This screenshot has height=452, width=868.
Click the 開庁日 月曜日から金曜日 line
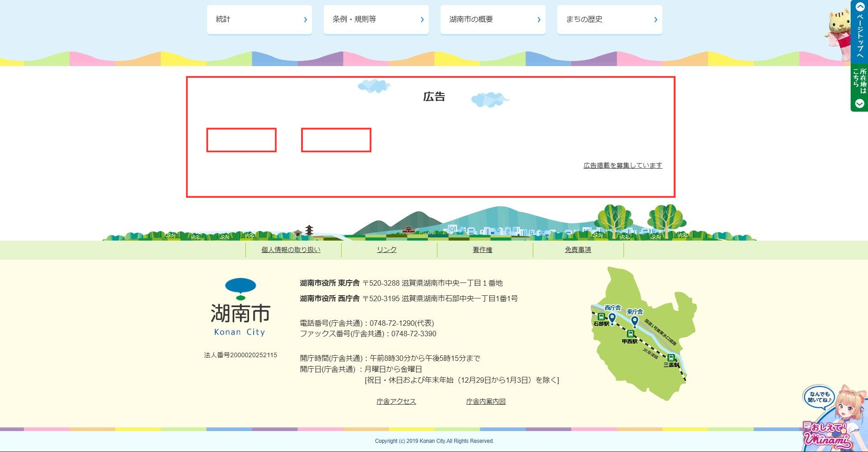click(361, 369)
